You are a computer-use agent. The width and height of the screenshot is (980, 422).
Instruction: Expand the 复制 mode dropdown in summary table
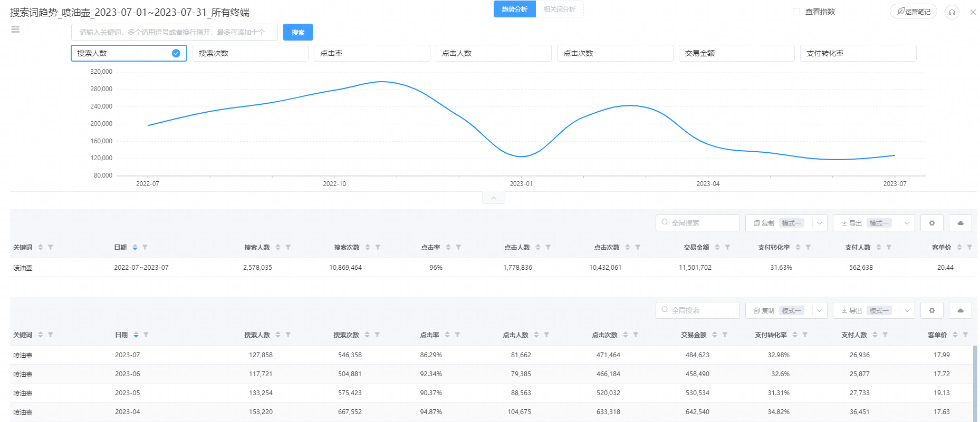819,223
